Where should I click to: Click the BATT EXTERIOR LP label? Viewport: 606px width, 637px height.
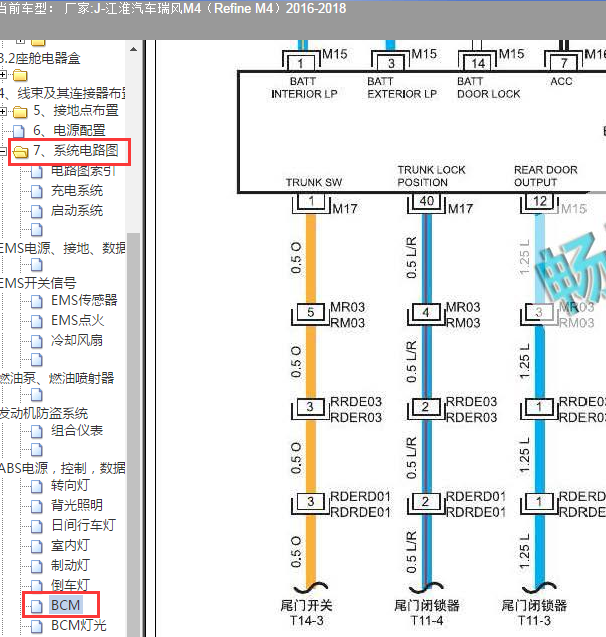click(x=402, y=87)
